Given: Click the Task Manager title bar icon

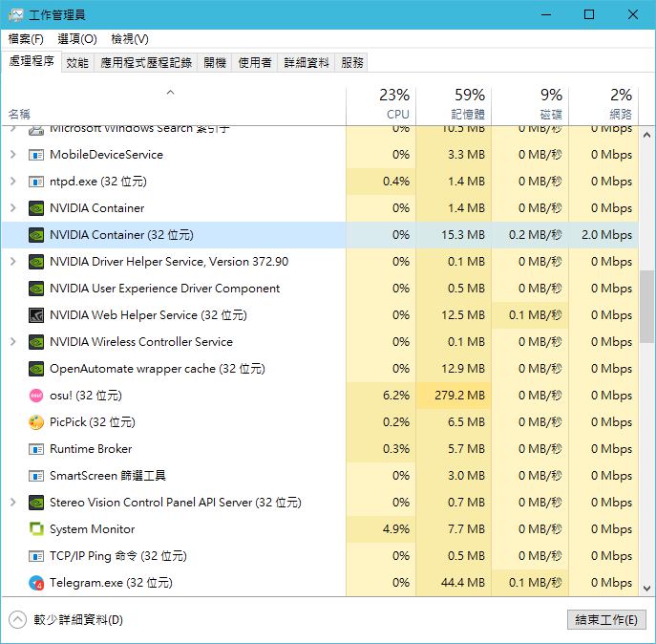Looking at the screenshot, I should [16, 14].
